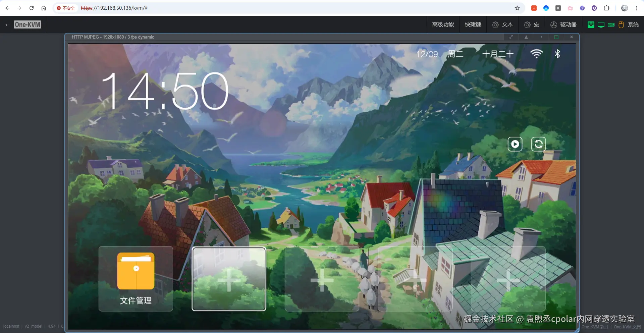Click the green keyboard status icon
Viewport: 644px width, 333px height.
click(x=611, y=24)
